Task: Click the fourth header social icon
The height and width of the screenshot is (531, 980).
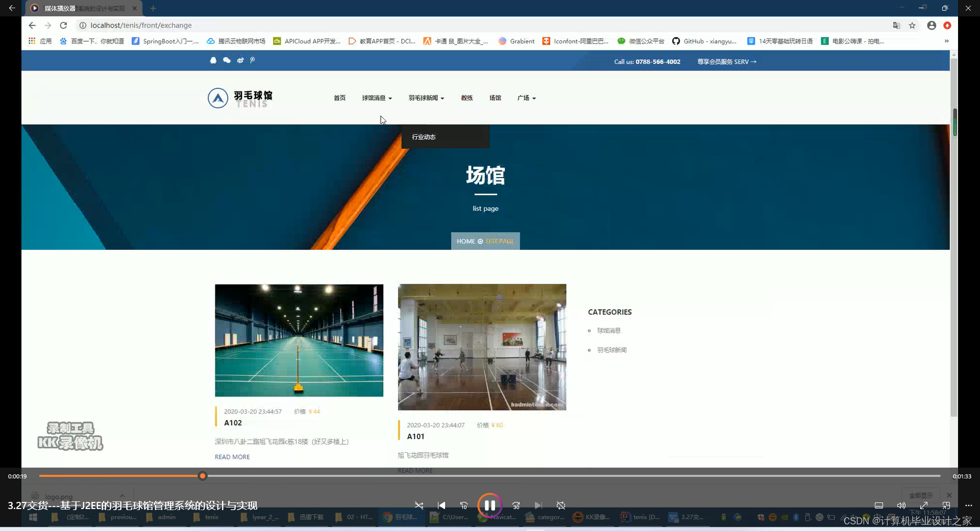Action: click(x=252, y=60)
